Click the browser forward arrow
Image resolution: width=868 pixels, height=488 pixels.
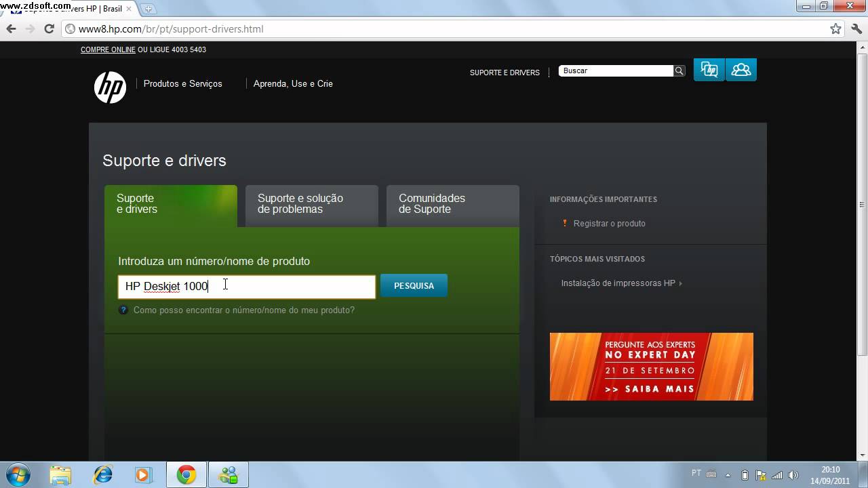pyautogui.click(x=30, y=28)
